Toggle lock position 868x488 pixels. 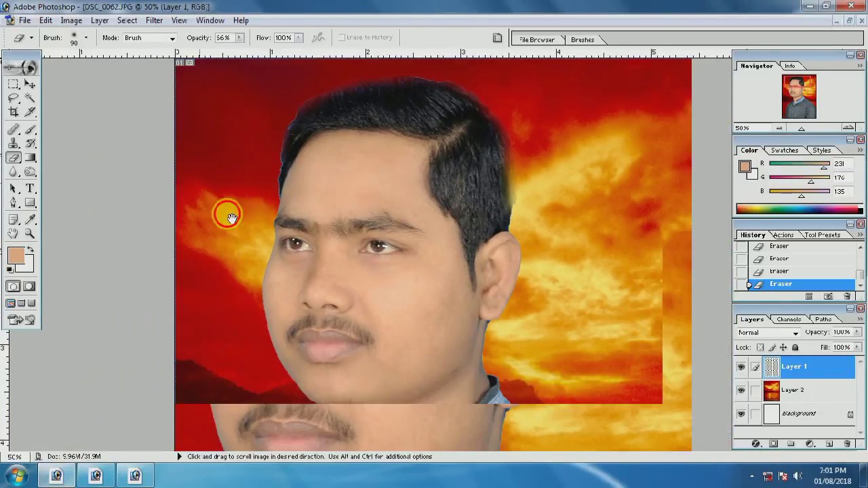[x=783, y=348]
